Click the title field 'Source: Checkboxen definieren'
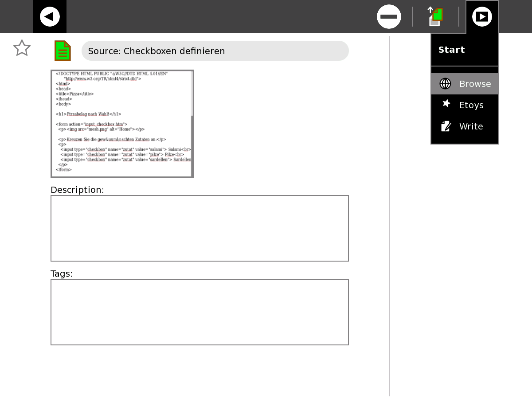This screenshot has width=532, height=399. point(215,51)
